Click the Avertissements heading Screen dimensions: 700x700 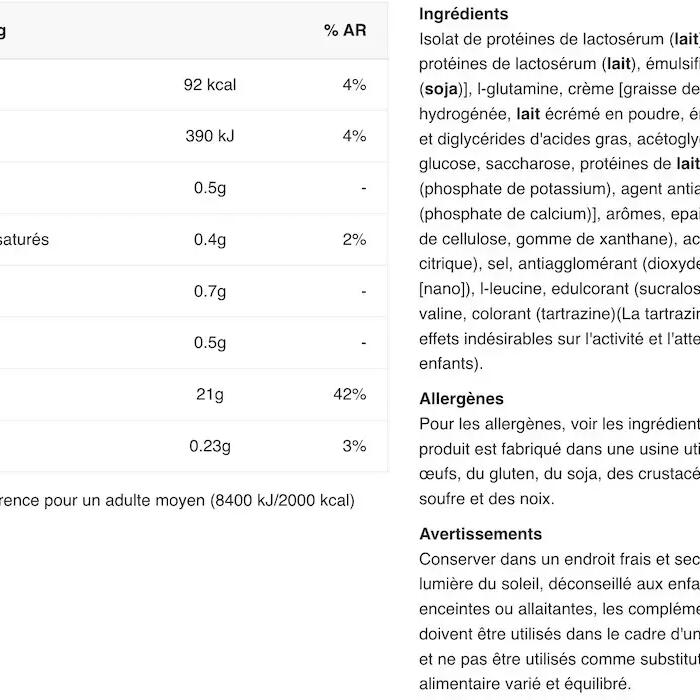coord(480,534)
